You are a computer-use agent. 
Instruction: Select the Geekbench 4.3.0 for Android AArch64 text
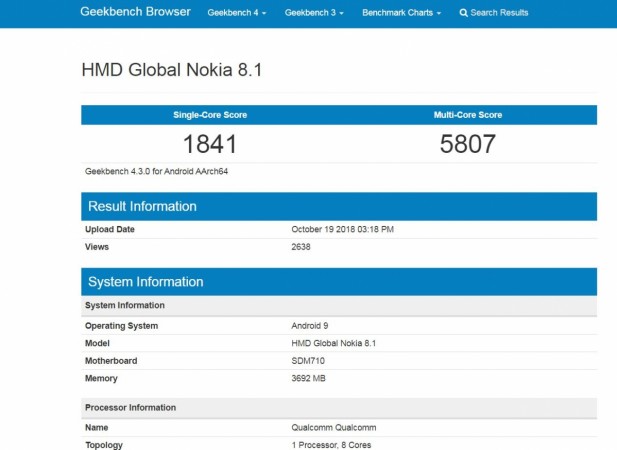156,172
